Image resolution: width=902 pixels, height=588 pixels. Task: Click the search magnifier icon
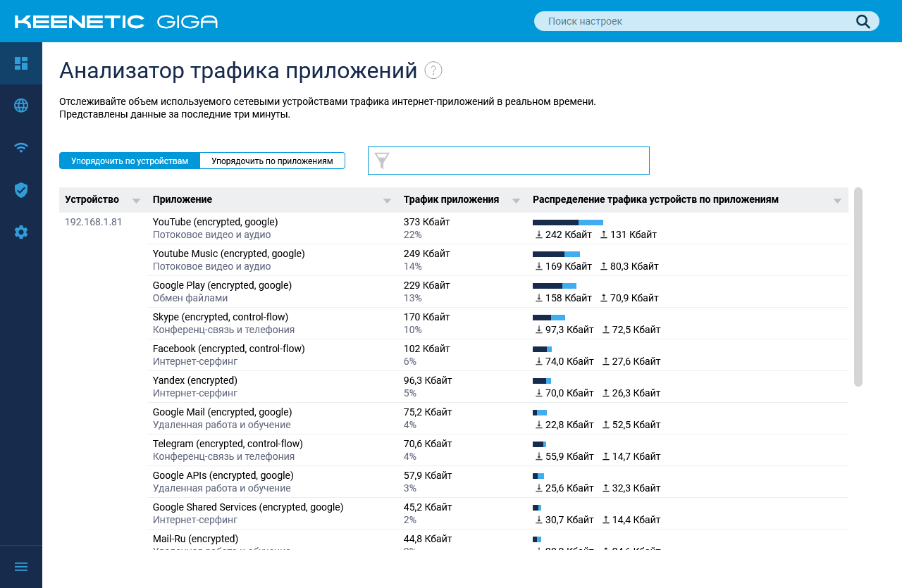[863, 21]
